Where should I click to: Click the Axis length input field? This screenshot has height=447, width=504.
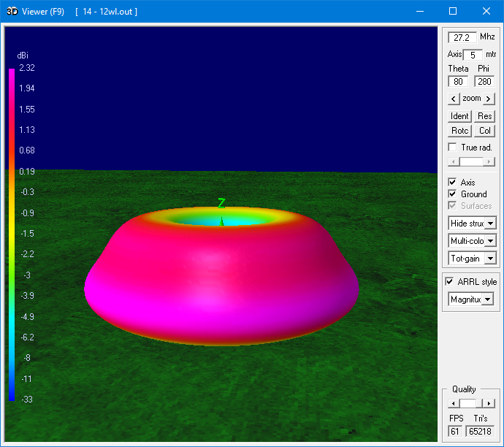(473, 55)
